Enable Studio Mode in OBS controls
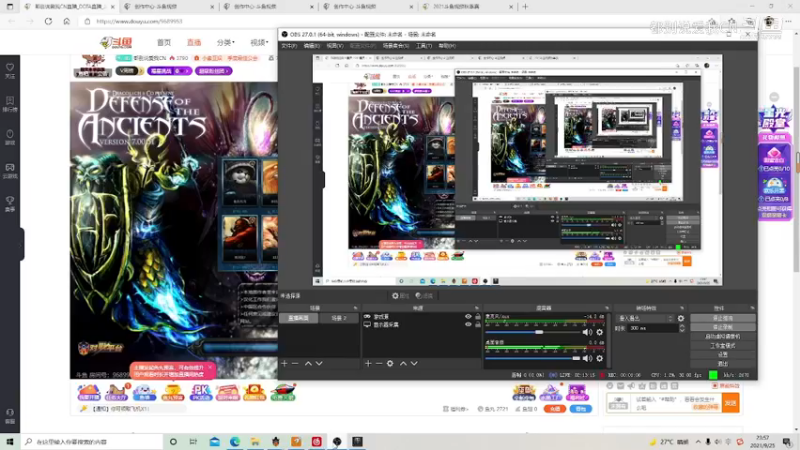This screenshot has width=800, height=450. coord(722,345)
